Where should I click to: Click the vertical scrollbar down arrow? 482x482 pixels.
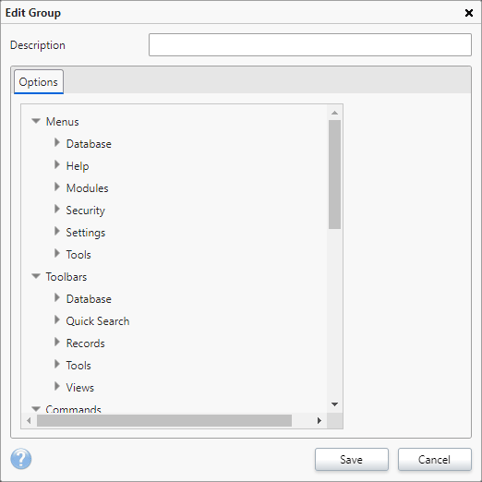(x=335, y=404)
